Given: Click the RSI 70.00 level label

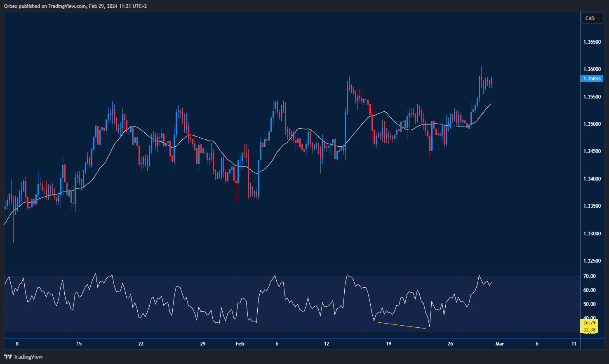Looking at the screenshot, I should (589, 276).
